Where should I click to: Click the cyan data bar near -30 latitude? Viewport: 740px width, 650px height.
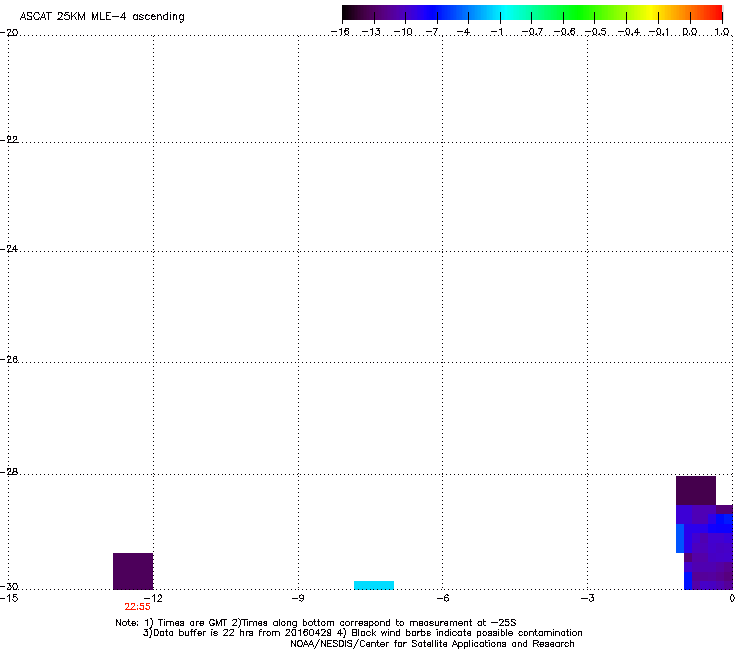click(x=374, y=585)
